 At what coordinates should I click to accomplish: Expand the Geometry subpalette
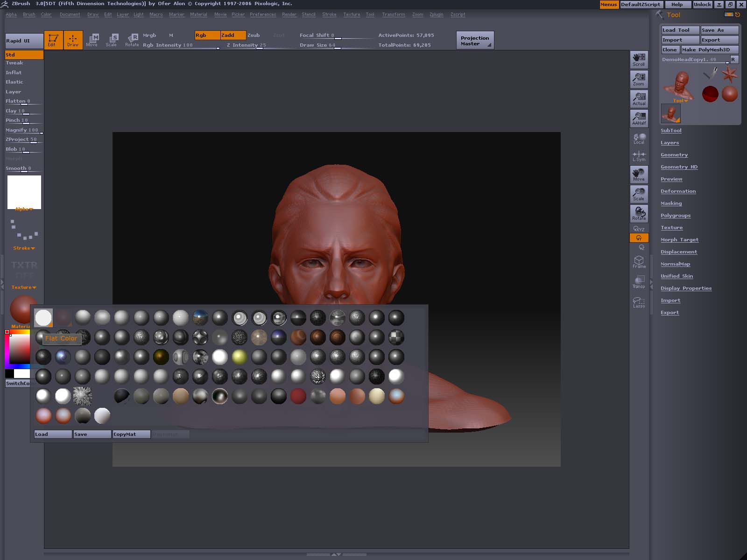pos(674,155)
